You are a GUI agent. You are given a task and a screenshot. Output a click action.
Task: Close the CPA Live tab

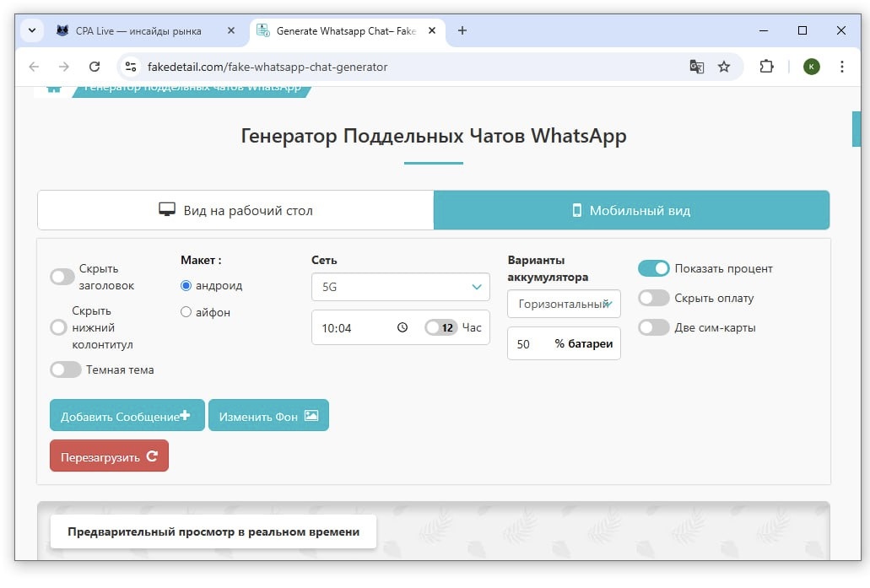pyautogui.click(x=231, y=30)
